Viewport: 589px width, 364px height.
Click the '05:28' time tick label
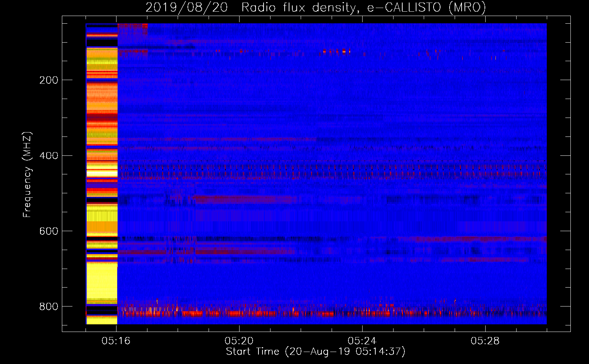tap(485, 341)
